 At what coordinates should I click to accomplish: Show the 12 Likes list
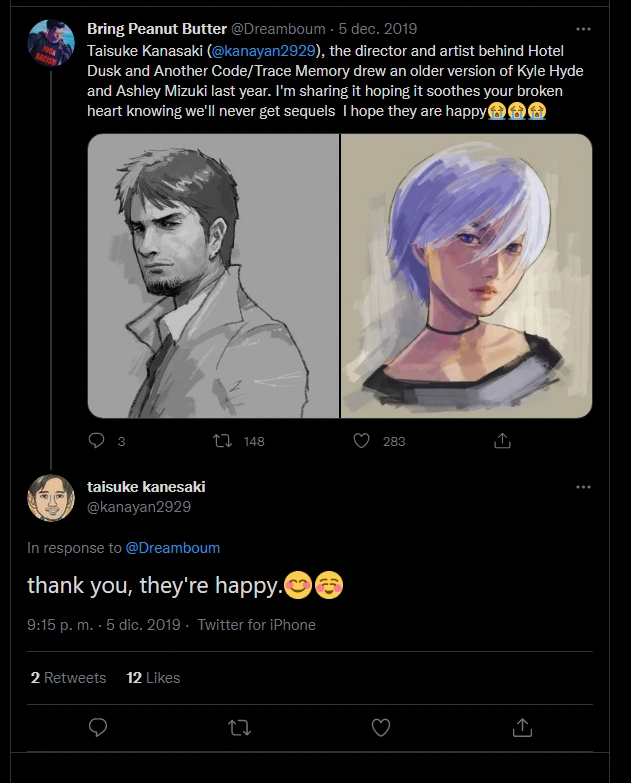(x=153, y=678)
